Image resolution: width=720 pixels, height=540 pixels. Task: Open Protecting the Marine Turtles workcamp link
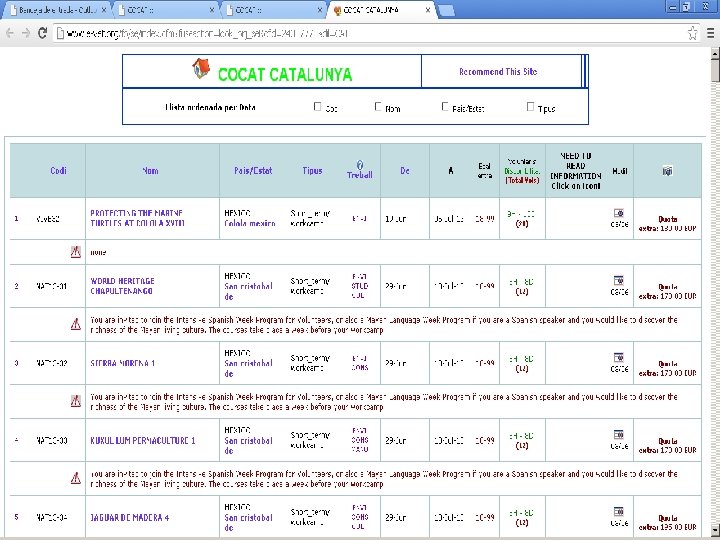[137, 218]
